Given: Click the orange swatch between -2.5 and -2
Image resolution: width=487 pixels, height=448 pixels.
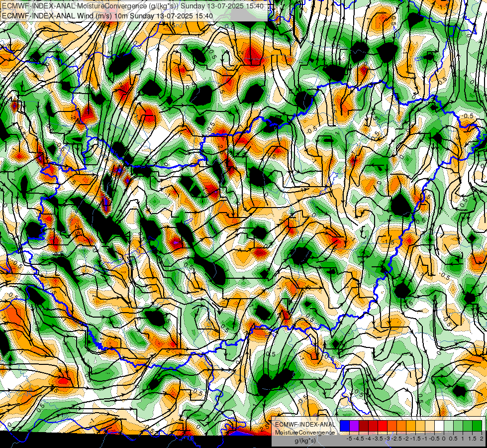Looking at the screenshot, I should point(401,426).
